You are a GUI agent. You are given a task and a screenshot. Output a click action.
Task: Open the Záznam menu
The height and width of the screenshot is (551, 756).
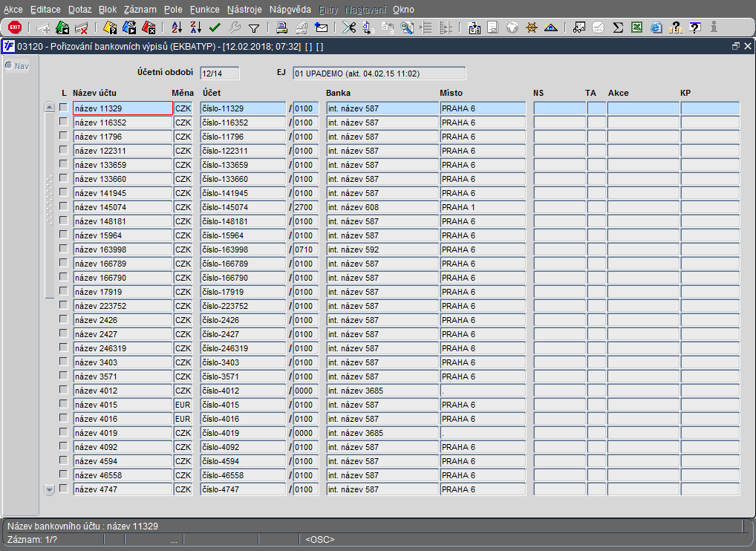(140, 9)
